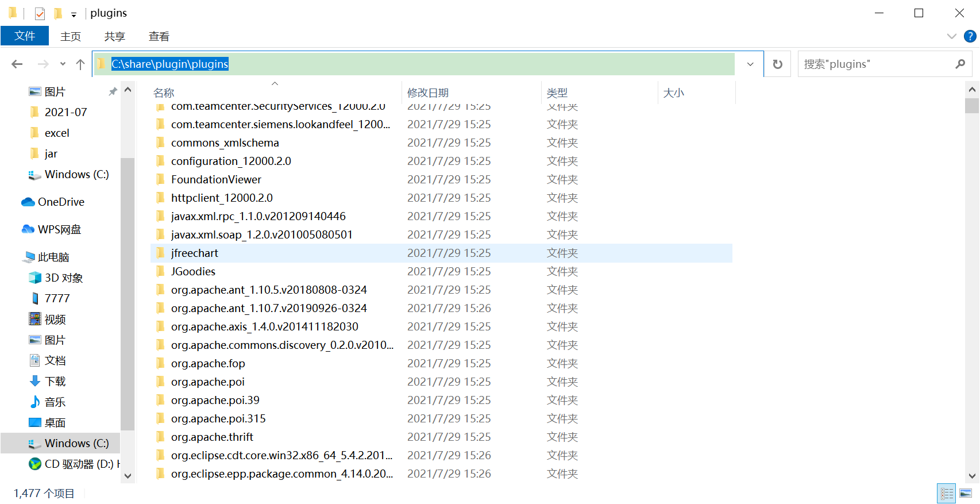Click new folder quick access icon

(x=58, y=13)
